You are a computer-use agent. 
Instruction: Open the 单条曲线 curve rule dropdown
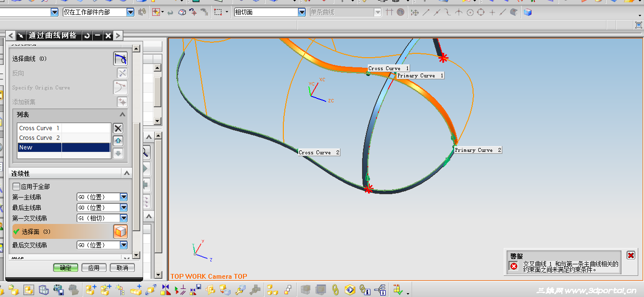[x=377, y=12]
